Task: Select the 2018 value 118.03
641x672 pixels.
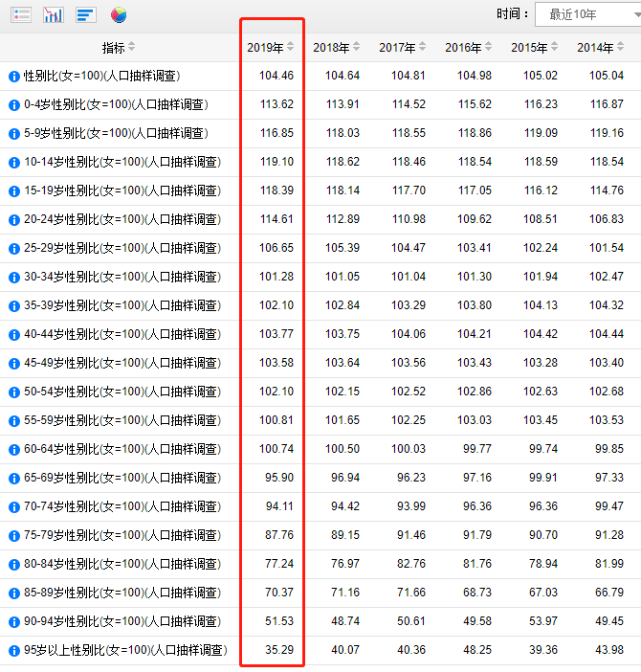Action: (x=343, y=133)
